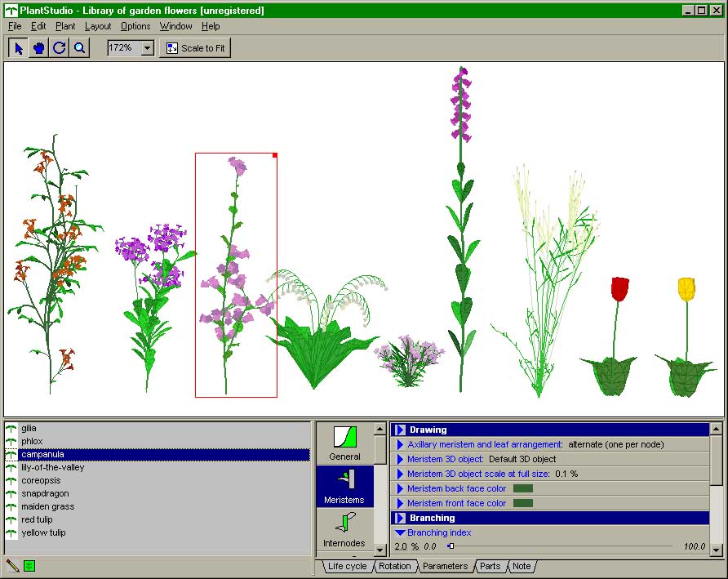Click the Meristem front face color swatch
The image size is (728, 579).
pyautogui.click(x=523, y=503)
